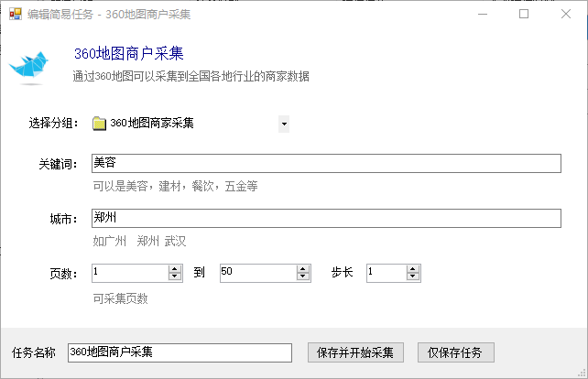Click the 可采集页数 hint label
The width and height of the screenshot is (588, 379).
(120, 298)
